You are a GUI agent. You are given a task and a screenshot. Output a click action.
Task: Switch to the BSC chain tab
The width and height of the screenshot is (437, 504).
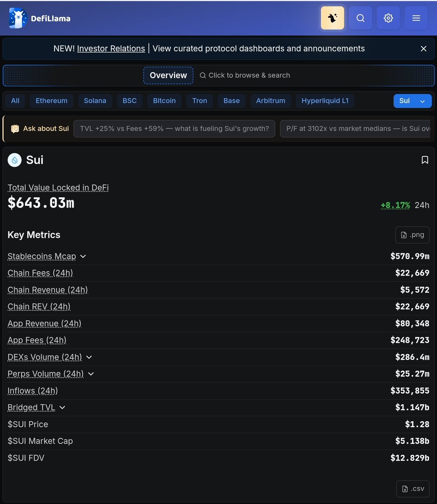130,101
